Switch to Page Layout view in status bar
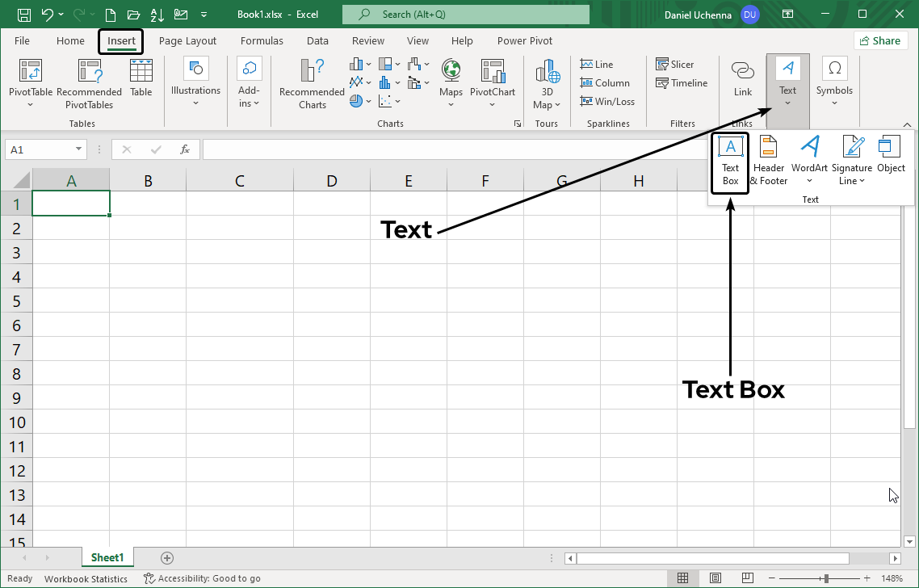Image resolution: width=919 pixels, height=588 pixels. coord(715,577)
